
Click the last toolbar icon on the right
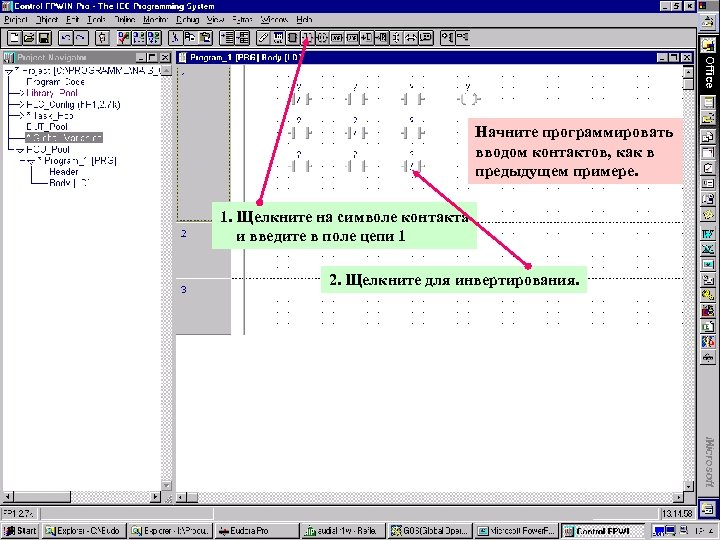(462, 38)
